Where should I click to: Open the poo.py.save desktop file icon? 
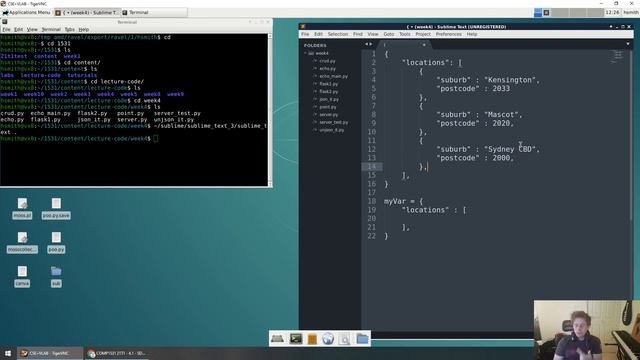pos(56,209)
